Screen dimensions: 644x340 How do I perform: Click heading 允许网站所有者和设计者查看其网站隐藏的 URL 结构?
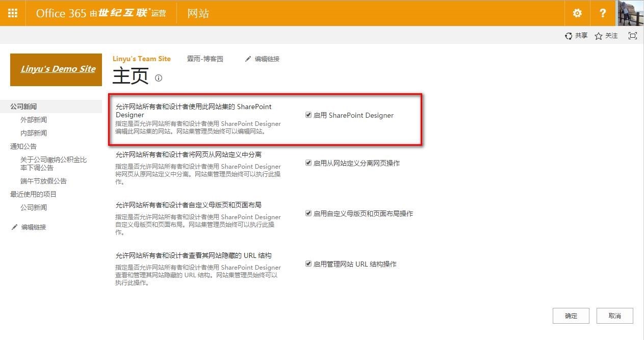coord(194,255)
